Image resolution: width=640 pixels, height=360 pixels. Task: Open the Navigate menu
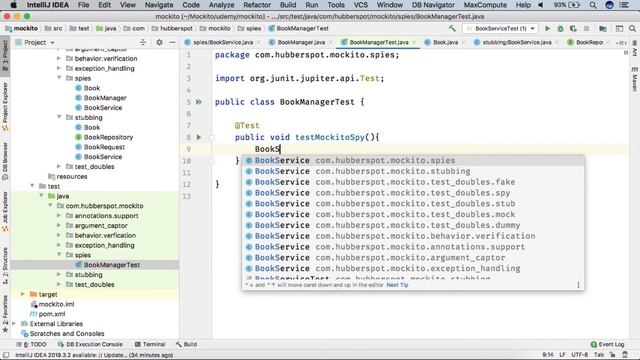(x=159, y=5)
